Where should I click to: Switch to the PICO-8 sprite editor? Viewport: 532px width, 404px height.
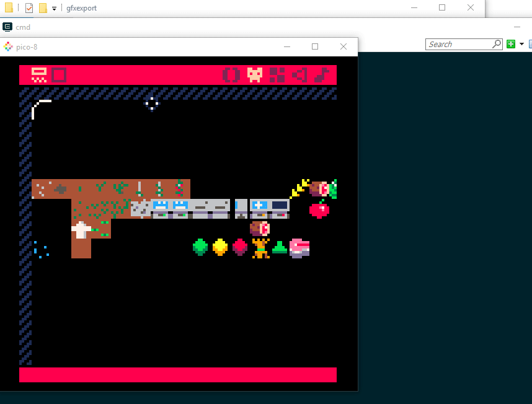coord(255,75)
